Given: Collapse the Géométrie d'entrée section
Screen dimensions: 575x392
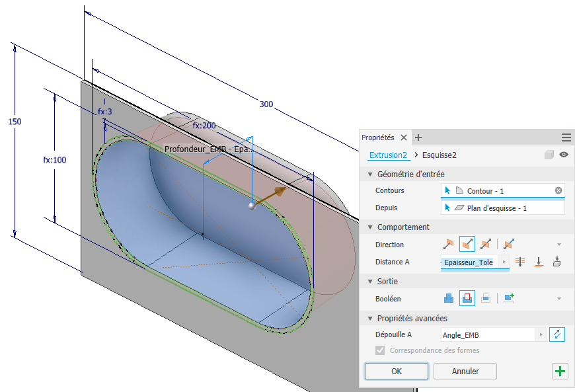Looking at the screenshot, I should pos(369,174).
